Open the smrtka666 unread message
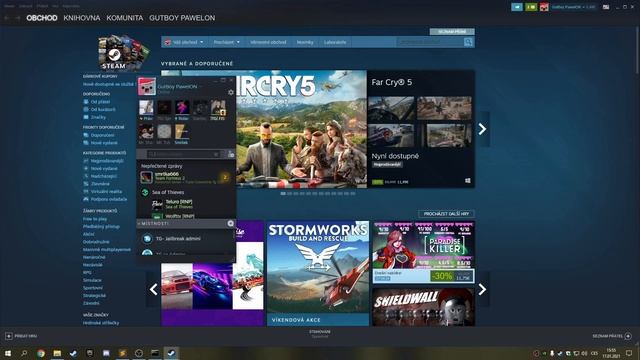 (x=185, y=178)
